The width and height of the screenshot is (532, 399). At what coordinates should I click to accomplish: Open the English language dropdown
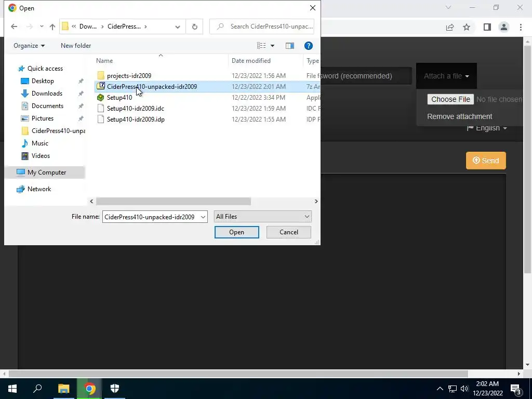(x=487, y=128)
